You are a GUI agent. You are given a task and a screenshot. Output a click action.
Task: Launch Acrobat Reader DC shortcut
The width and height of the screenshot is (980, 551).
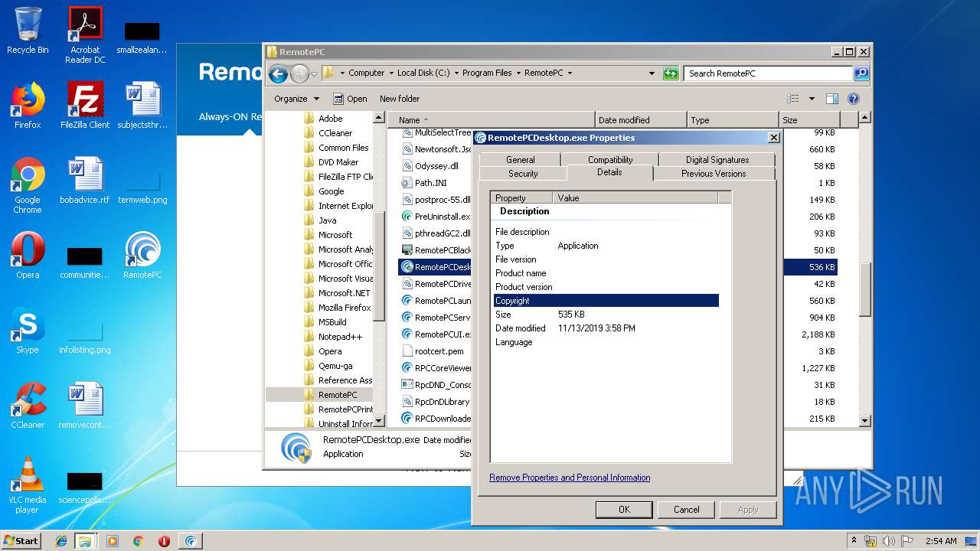[85, 35]
